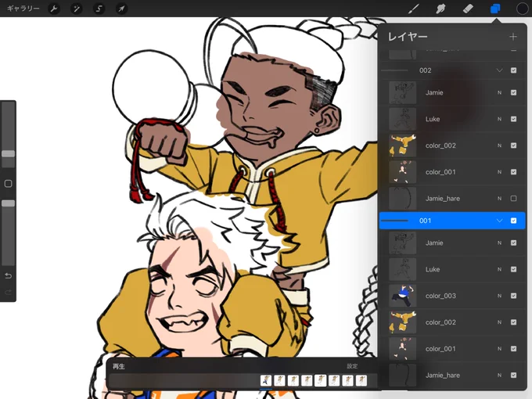This screenshot has height=399, width=532.
Task: Show Jamie_hare layer in group 002
Action: (x=514, y=198)
